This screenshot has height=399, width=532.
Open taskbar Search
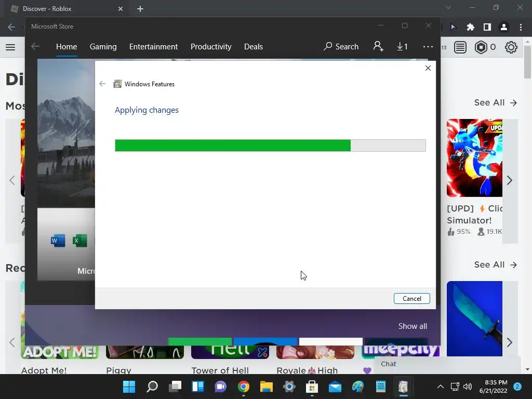[x=152, y=387]
